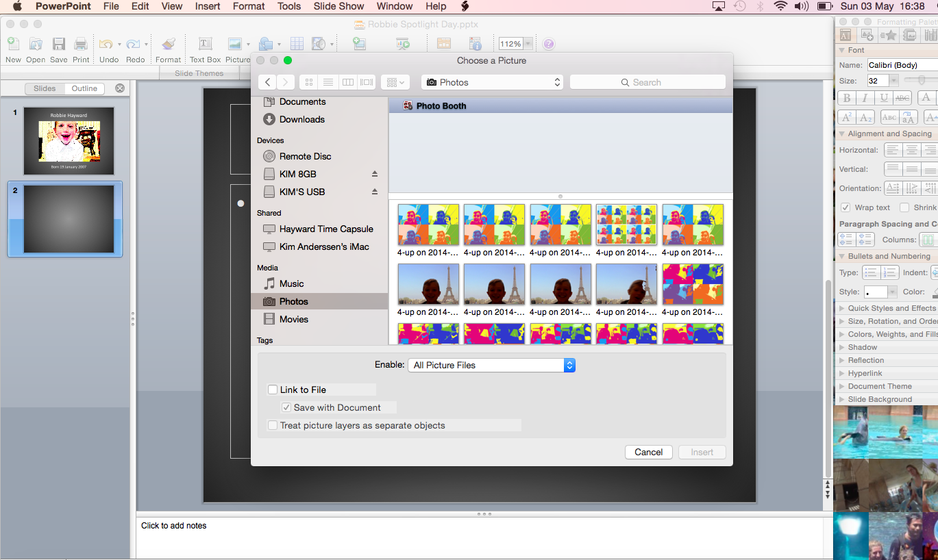Enable the Link to File checkbox
Screen dimensions: 938x560
tap(273, 390)
